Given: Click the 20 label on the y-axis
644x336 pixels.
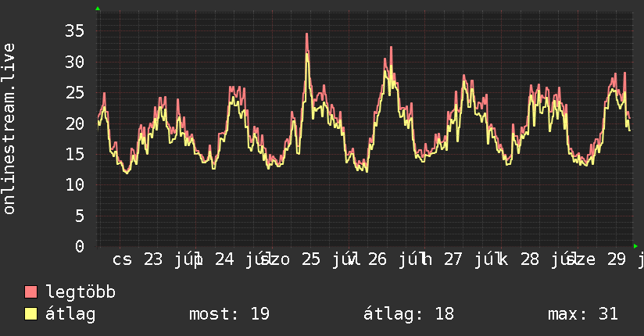Looking at the screenshot, I should pos(75,123).
